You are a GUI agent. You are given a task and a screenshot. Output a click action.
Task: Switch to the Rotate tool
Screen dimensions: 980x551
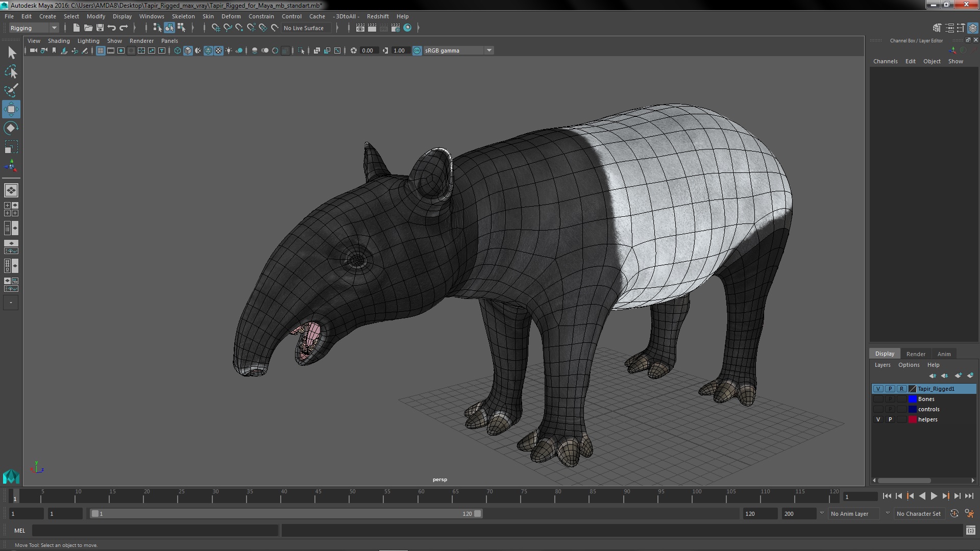click(x=11, y=128)
